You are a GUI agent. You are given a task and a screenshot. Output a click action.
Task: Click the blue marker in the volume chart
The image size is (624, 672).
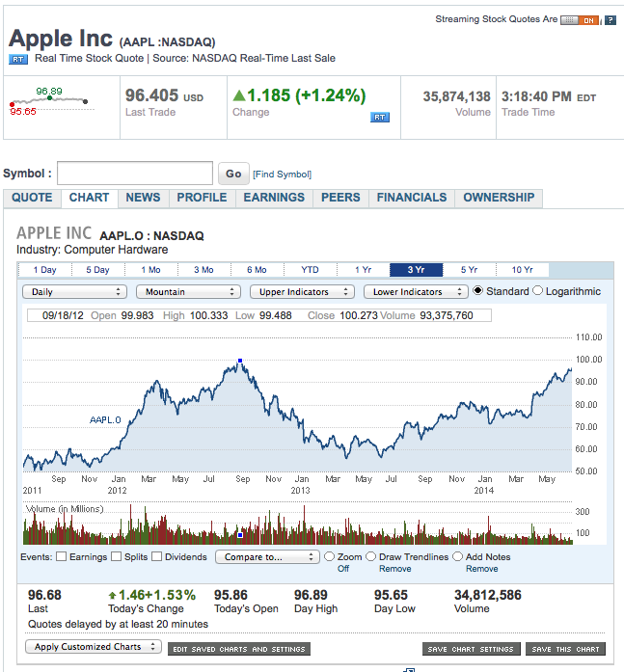pos(240,535)
